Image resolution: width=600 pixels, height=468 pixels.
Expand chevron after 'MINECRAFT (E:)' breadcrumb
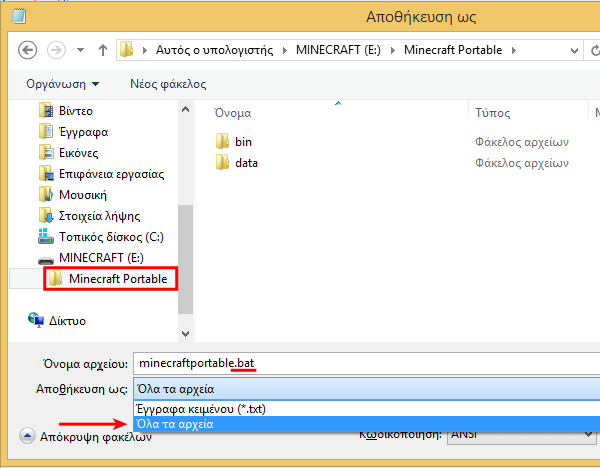click(x=392, y=50)
